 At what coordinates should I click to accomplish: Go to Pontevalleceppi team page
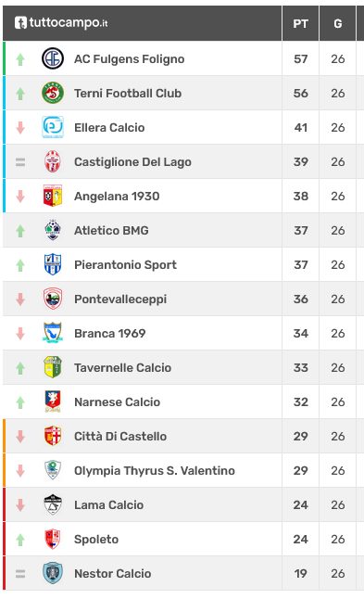[x=120, y=299]
